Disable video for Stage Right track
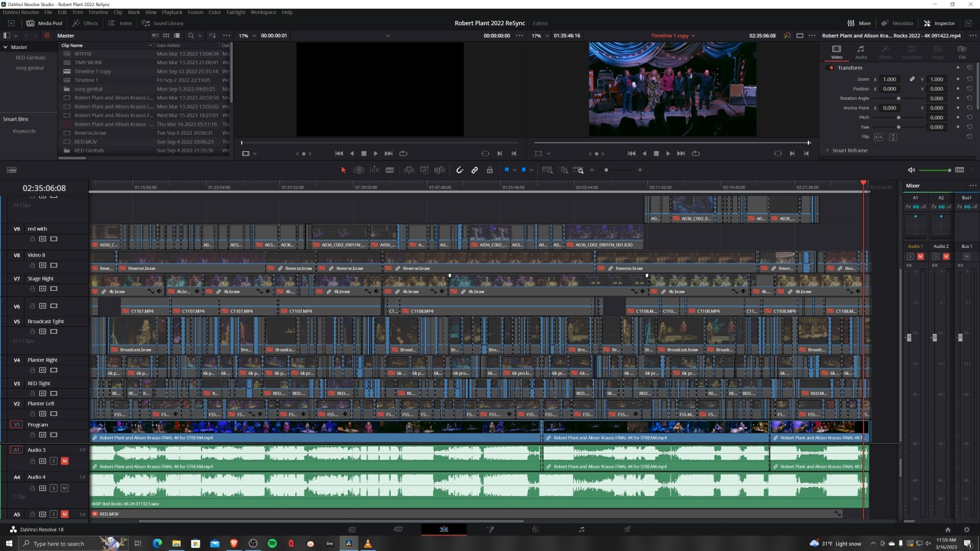This screenshot has width=980, height=551. 54,288
